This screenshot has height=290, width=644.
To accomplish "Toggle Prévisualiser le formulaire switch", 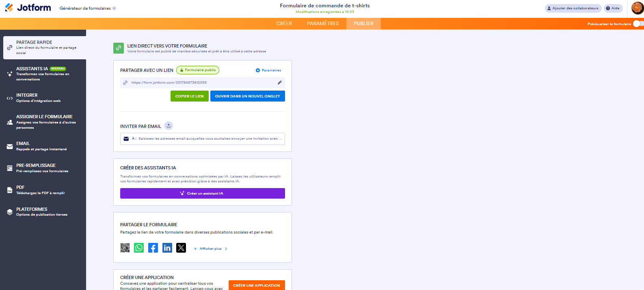I will pyautogui.click(x=638, y=24).
